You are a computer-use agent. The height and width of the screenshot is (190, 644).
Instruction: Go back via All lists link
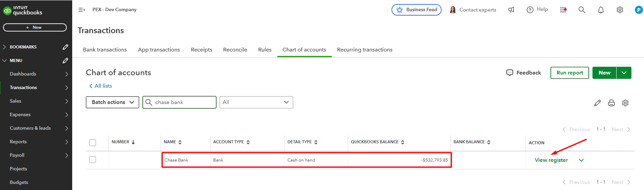pos(101,86)
